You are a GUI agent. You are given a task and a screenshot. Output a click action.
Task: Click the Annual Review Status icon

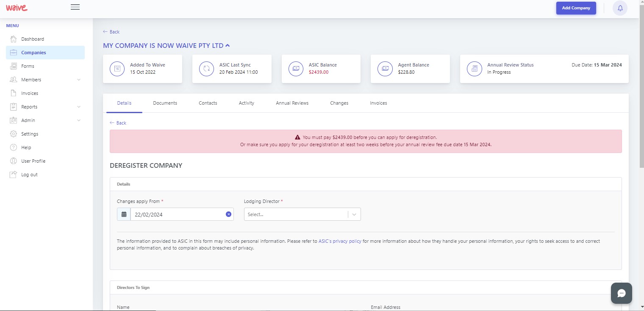click(475, 69)
